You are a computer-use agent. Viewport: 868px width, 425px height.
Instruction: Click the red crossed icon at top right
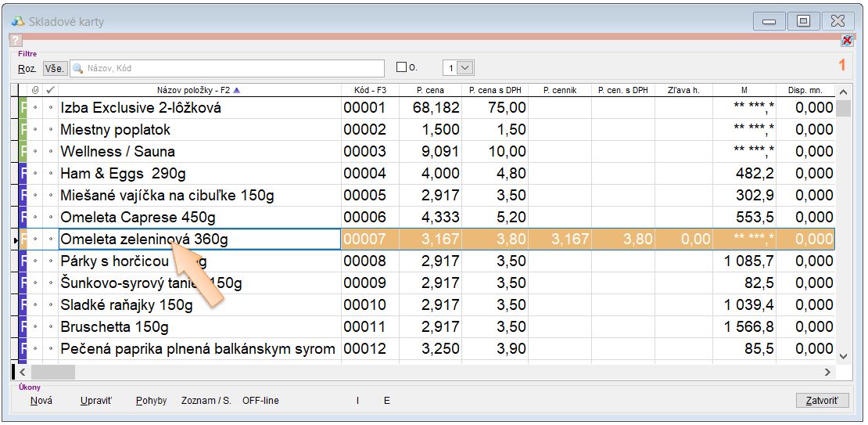pyautogui.click(x=846, y=40)
